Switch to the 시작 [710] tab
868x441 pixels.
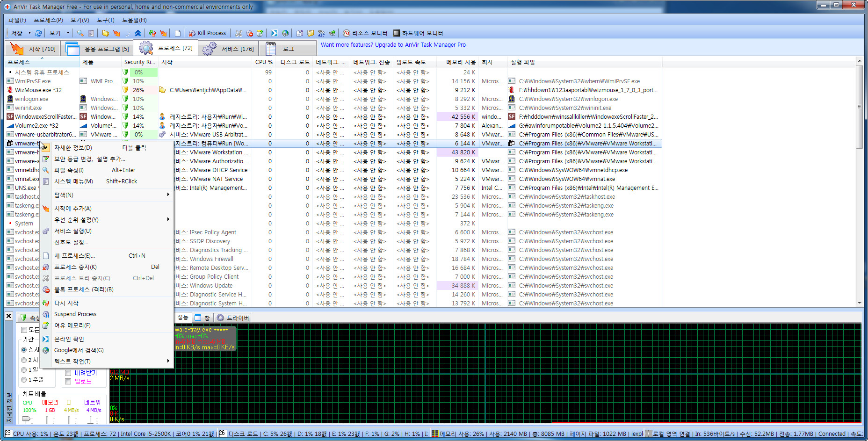(x=33, y=49)
